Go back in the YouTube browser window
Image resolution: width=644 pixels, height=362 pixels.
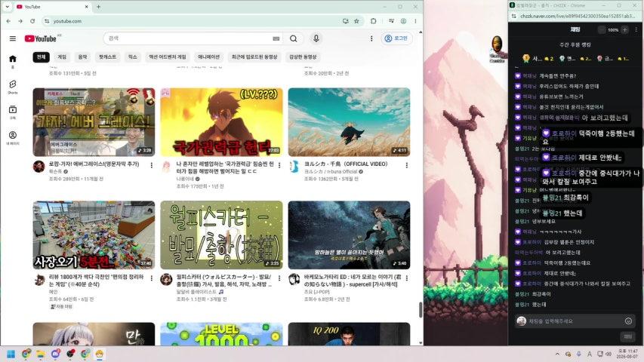click(x=8, y=21)
